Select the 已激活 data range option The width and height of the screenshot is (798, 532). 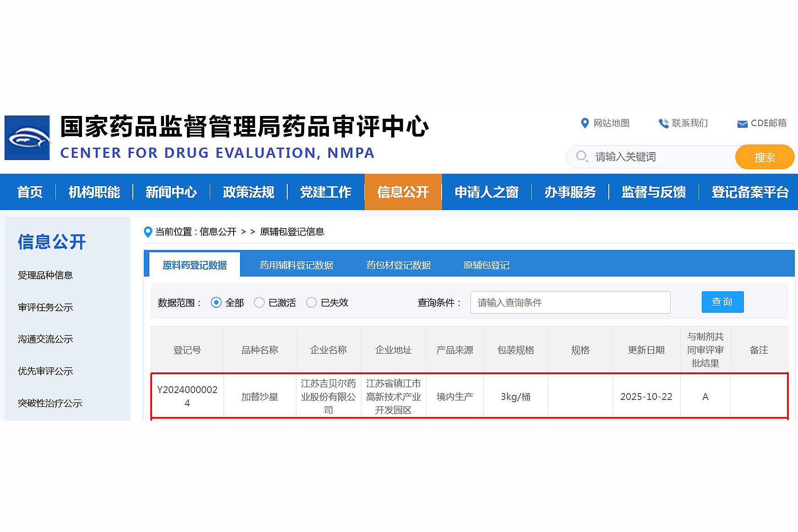(259, 302)
